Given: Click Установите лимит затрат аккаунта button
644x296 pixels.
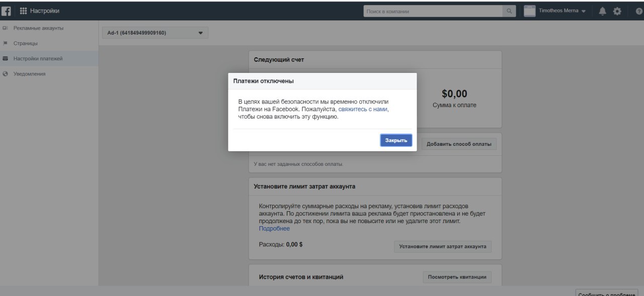Looking at the screenshot, I should 443,247.
